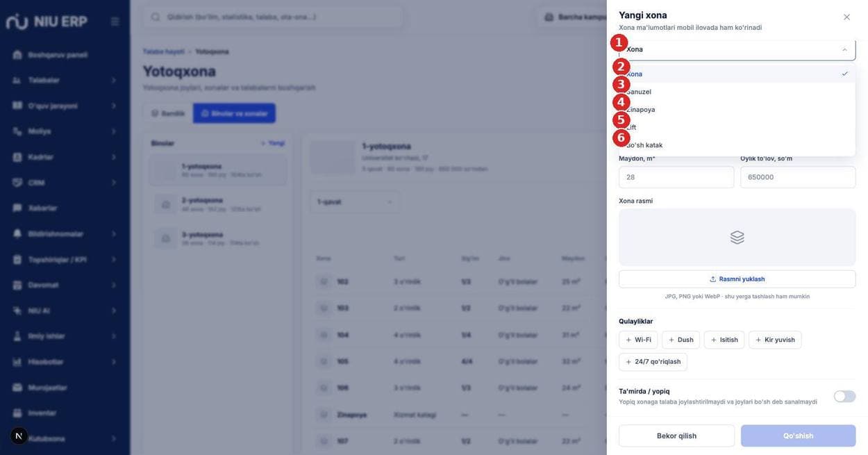Click the Moliya sidebar icon
The width and height of the screenshot is (868, 455).
point(17,131)
